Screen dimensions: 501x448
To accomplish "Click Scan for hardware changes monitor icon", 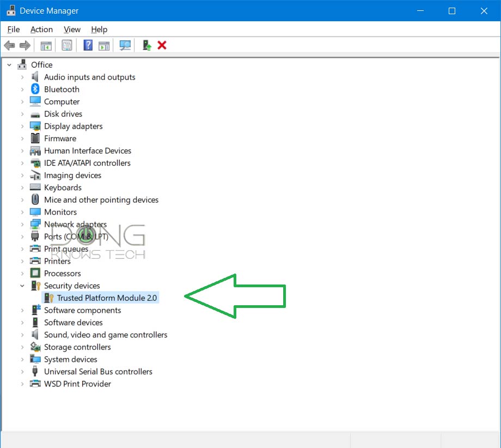I will [125, 45].
